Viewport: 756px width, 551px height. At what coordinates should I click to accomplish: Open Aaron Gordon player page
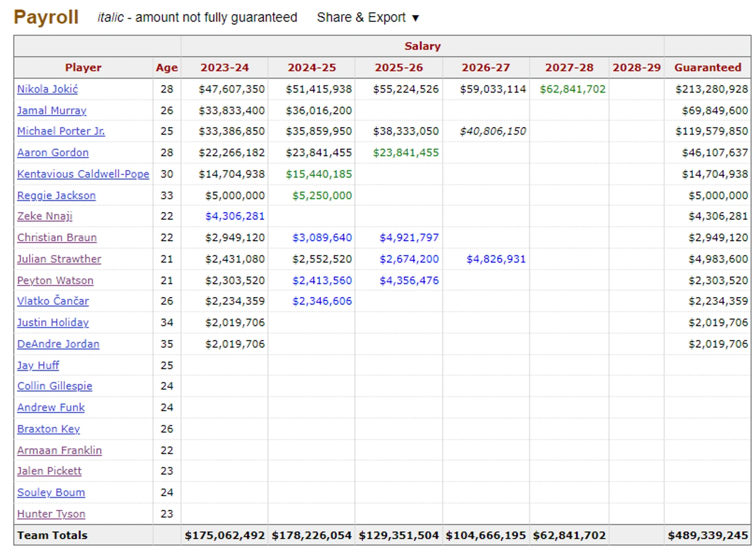53,153
